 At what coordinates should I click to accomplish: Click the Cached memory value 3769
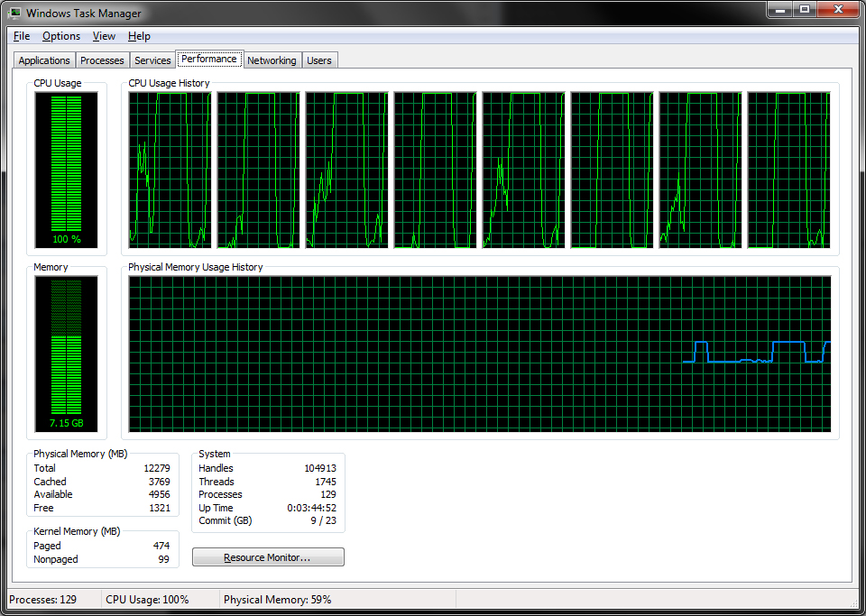pos(159,482)
